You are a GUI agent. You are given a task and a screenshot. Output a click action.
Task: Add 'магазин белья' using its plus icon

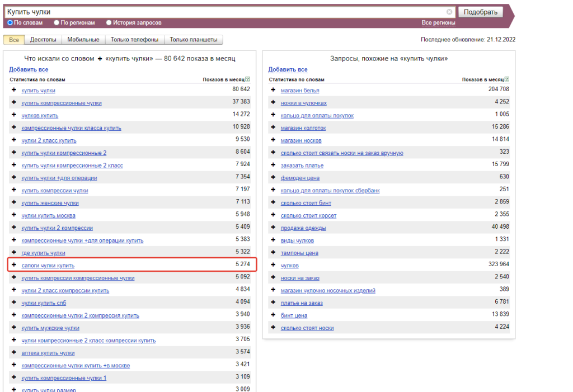[x=273, y=90]
